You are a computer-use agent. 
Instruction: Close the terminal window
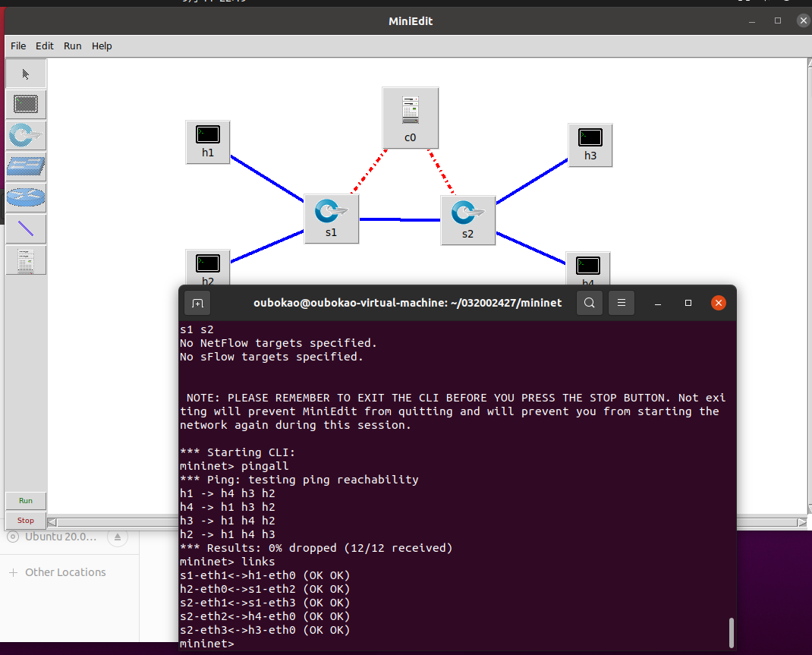718,303
